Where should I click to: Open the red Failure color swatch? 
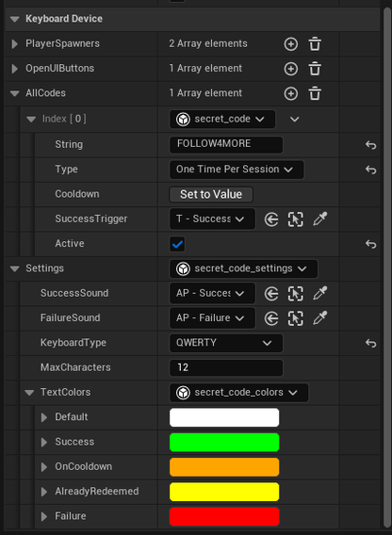tap(224, 516)
